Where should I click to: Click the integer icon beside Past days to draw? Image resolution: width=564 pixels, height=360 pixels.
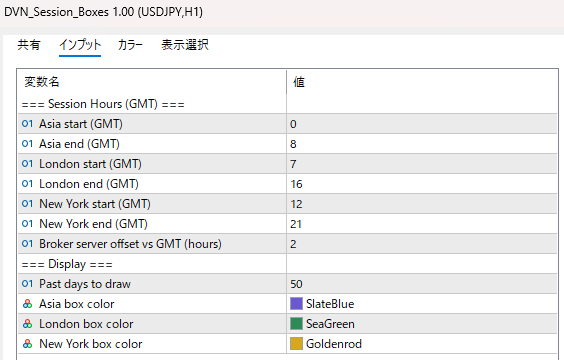27,284
